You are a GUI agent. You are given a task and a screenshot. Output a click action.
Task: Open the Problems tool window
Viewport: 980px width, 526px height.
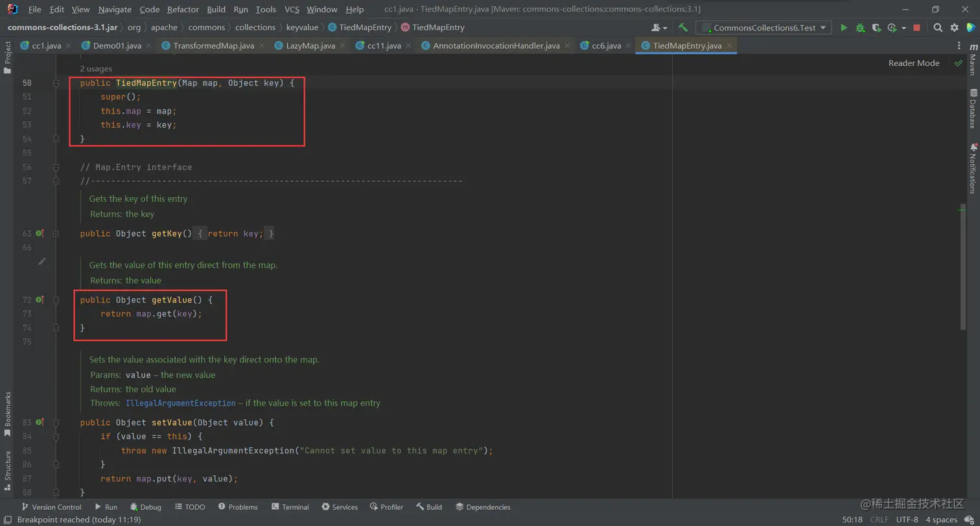coord(237,507)
